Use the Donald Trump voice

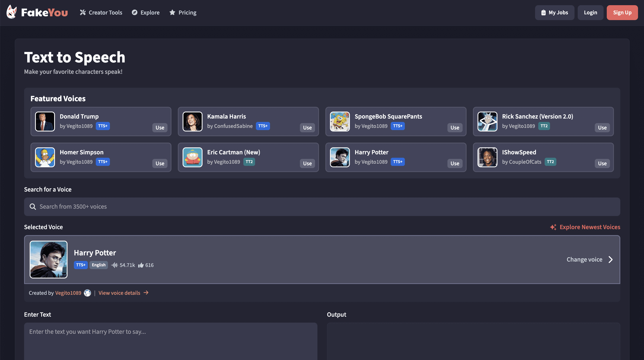point(160,128)
